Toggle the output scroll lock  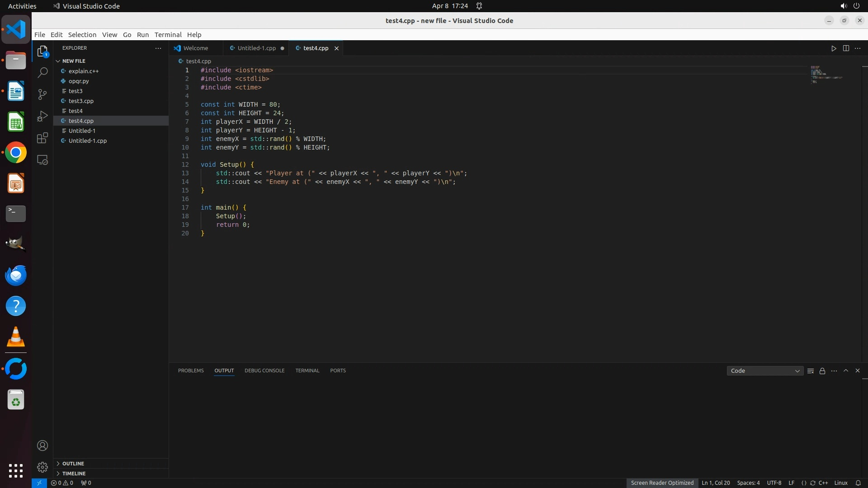tap(822, 371)
